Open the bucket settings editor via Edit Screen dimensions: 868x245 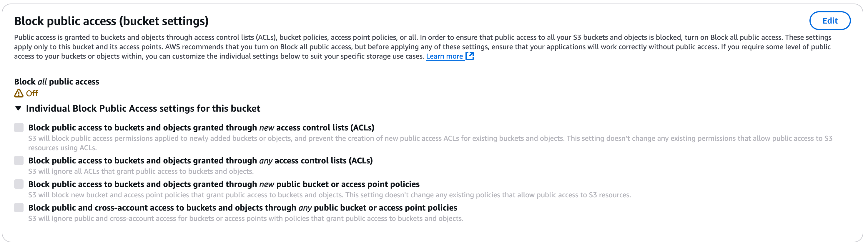[x=830, y=21]
